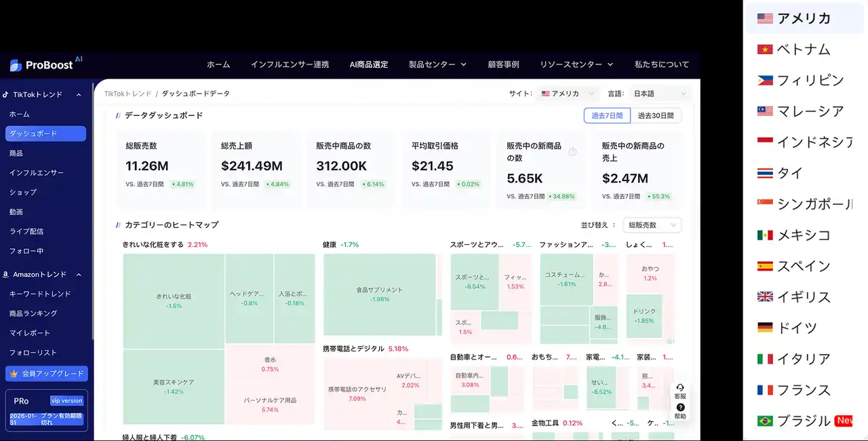Viewport: 868px width, 441px height.
Task: Click the ProBoost logo icon
Action: coord(16,65)
